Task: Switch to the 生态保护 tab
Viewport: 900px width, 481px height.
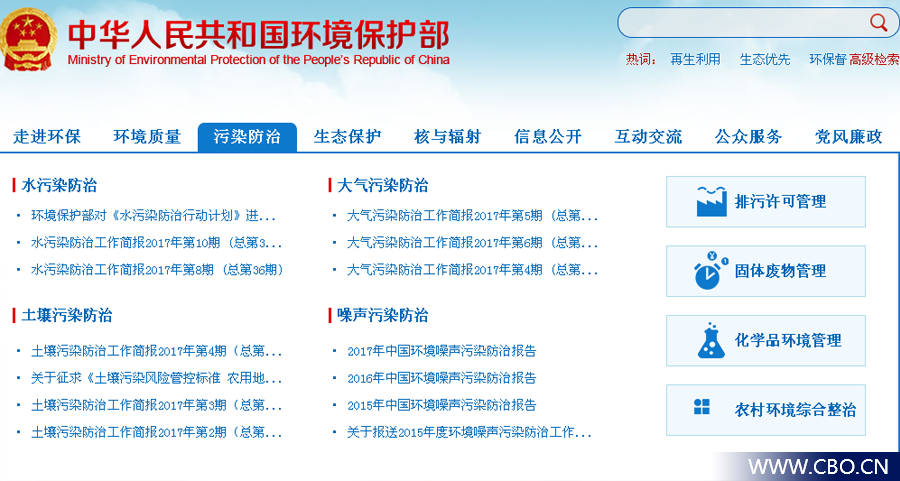Action: point(347,137)
